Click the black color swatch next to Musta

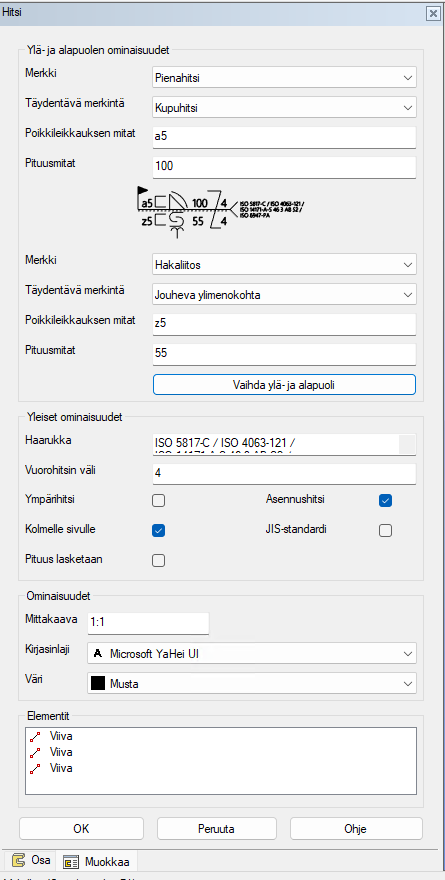pos(98,684)
